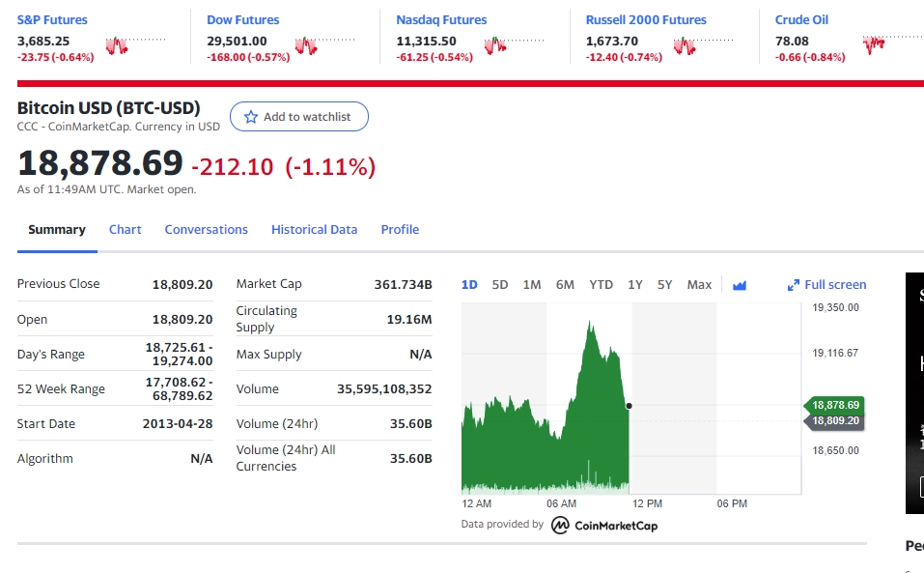Image resolution: width=924 pixels, height=573 pixels.
Task: Open the Historical Data tab
Action: point(314,229)
